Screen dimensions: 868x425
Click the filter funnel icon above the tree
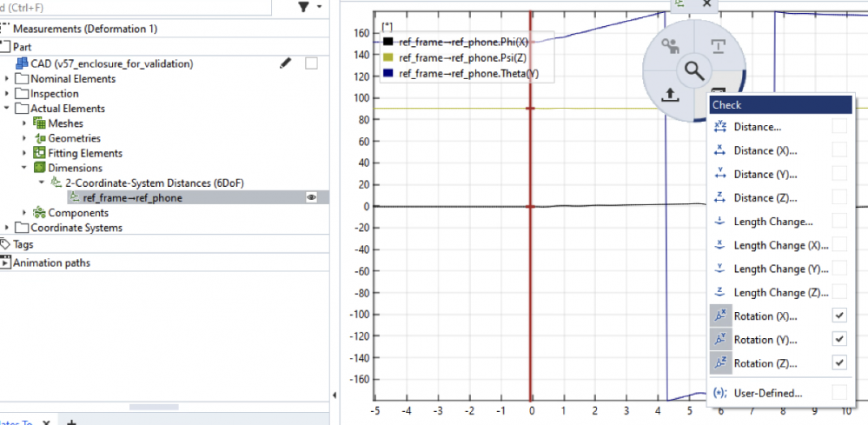tap(303, 7)
